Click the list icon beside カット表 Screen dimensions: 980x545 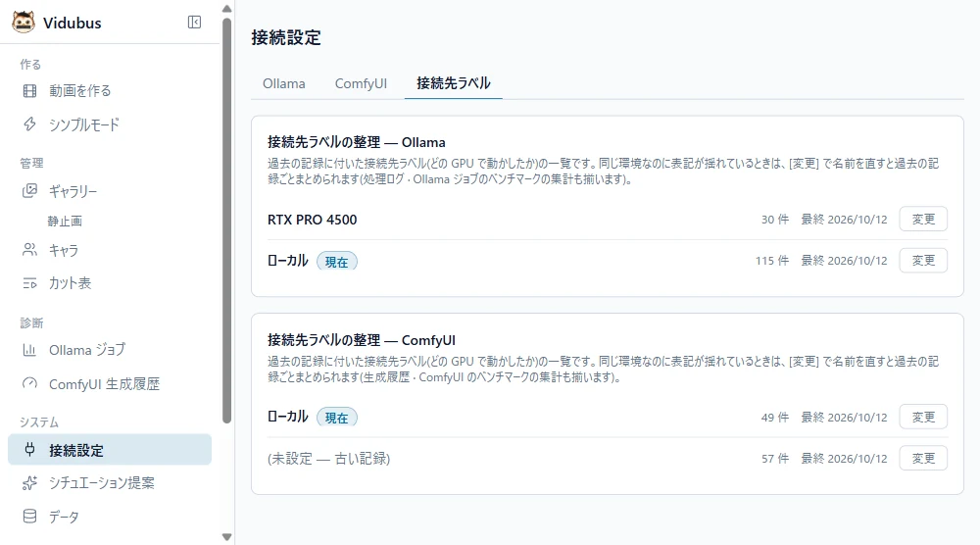pyautogui.click(x=29, y=283)
